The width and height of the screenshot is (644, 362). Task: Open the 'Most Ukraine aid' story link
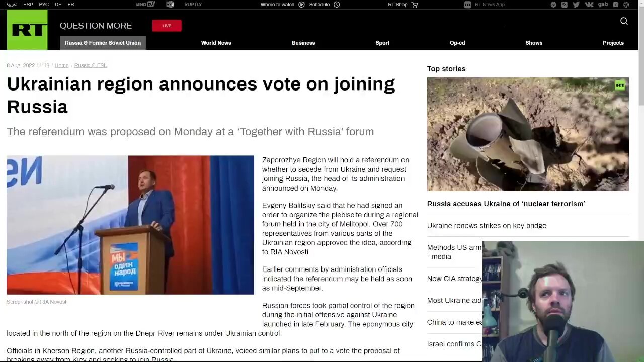[454, 300]
